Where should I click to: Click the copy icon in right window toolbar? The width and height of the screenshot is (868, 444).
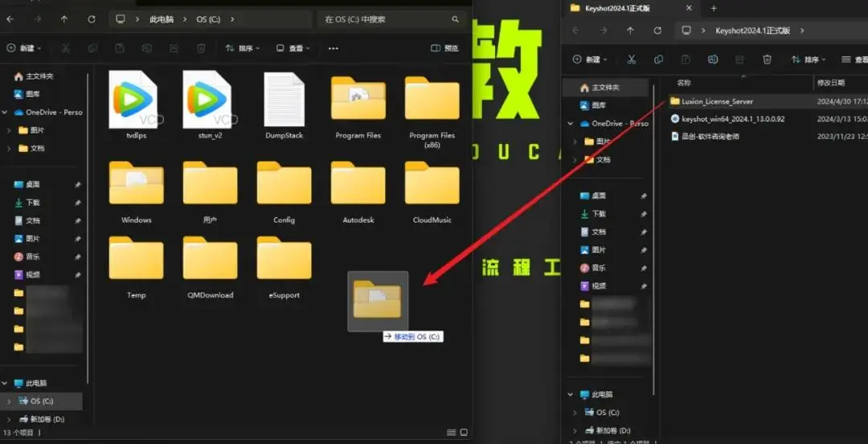point(658,60)
